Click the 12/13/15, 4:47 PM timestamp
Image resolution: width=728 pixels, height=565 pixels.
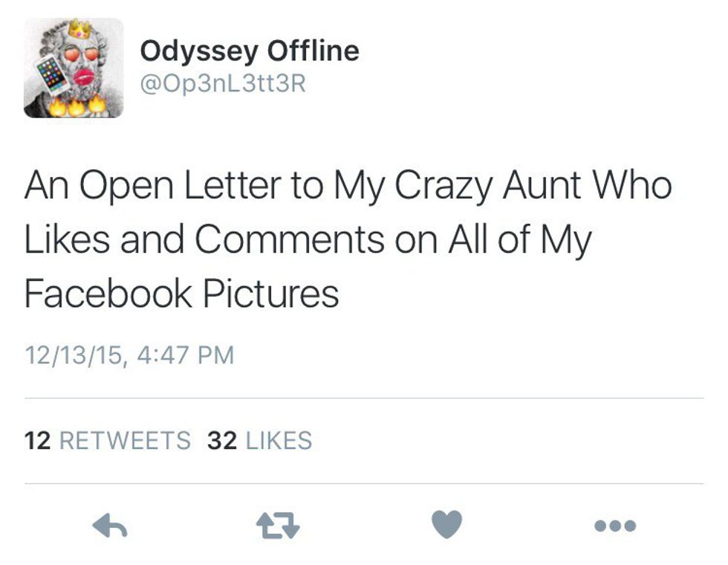(x=129, y=355)
